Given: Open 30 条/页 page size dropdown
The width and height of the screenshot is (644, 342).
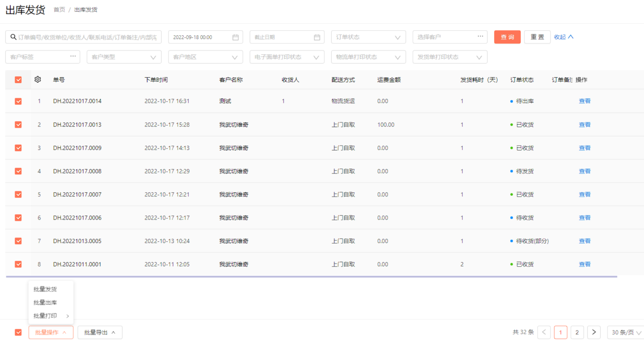Looking at the screenshot, I should pyautogui.click(x=626, y=332).
